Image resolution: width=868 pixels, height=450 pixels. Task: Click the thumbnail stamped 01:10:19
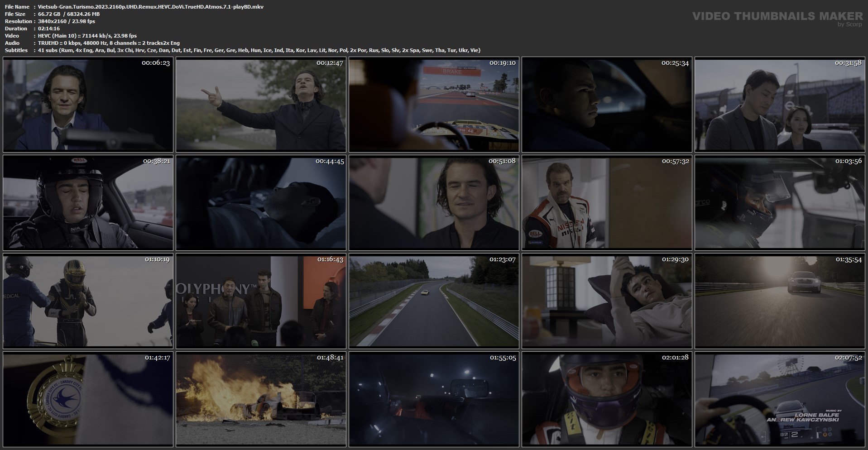pyautogui.click(x=88, y=301)
